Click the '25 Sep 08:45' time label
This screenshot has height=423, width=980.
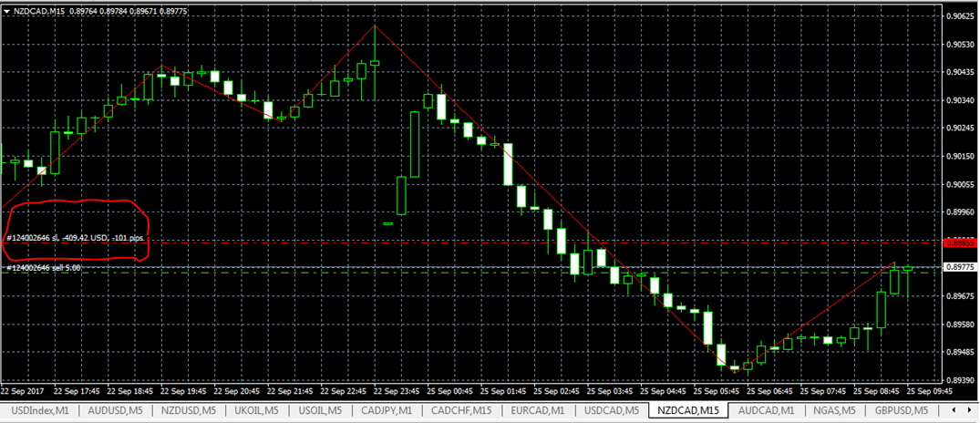click(877, 390)
